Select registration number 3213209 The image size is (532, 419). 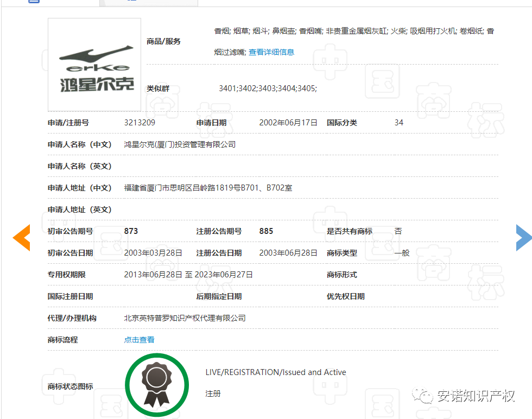pyautogui.click(x=140, y=123)
